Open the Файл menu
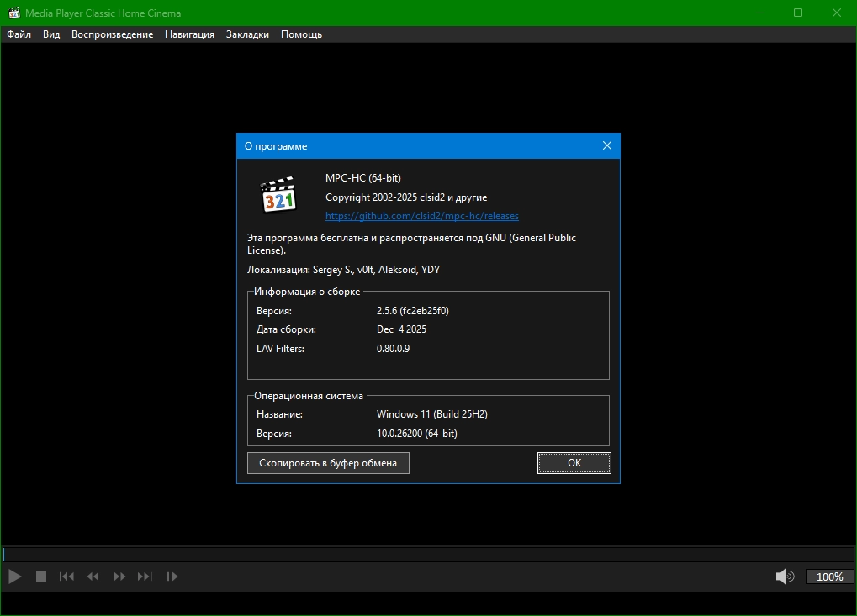This screenshot has width=857, height=616. [x=19, y=34]
